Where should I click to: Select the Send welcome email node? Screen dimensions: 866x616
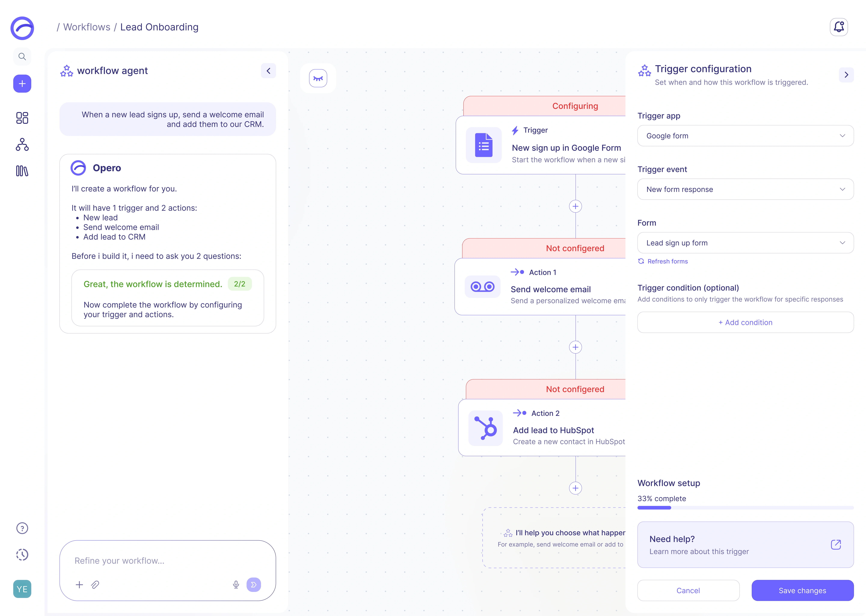[540, 287]
